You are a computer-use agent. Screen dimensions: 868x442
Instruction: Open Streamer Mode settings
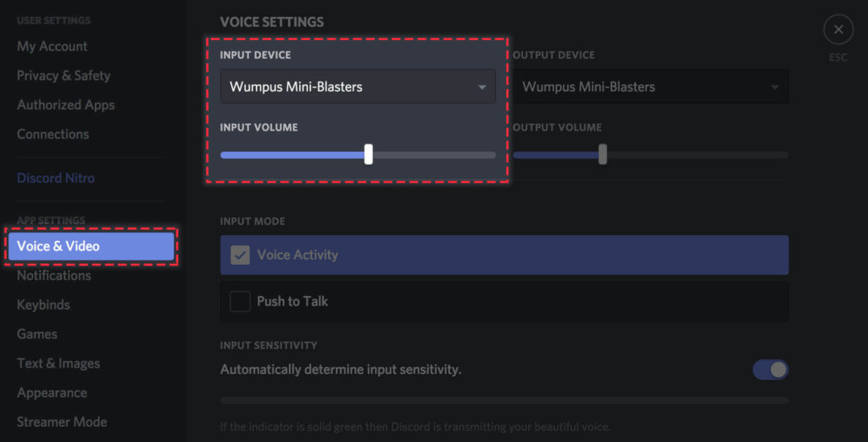pyautogui.click(x=62, y=422)
